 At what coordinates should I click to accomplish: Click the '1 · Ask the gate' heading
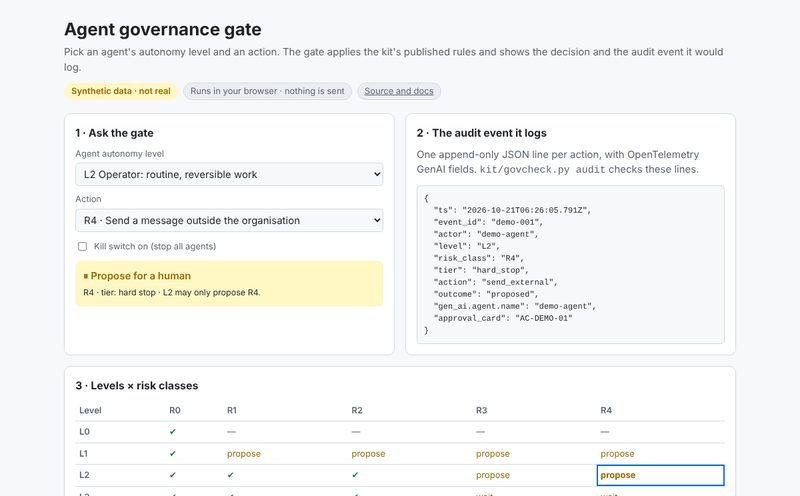(114, 133)
